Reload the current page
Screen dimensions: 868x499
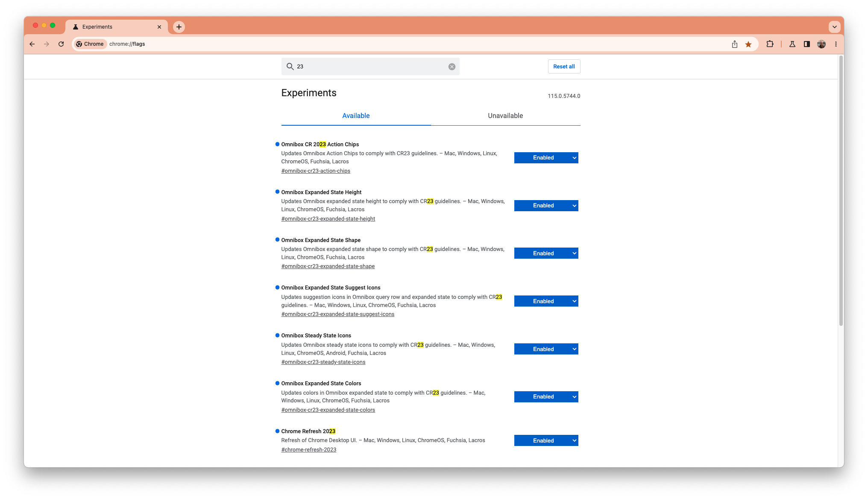[61, 44]
